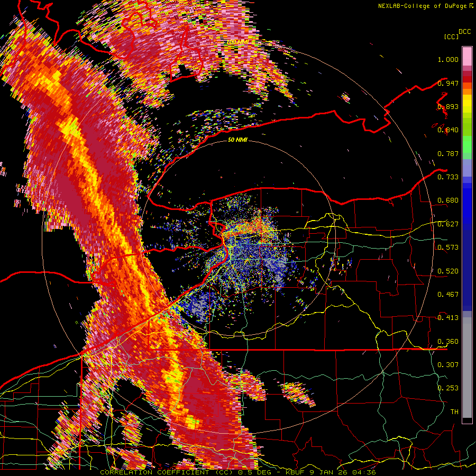Viewport: 476px width, 476px height.
Task: Select the 0.520 scale value
Action: pyautogui.click(x=448, y=271)
